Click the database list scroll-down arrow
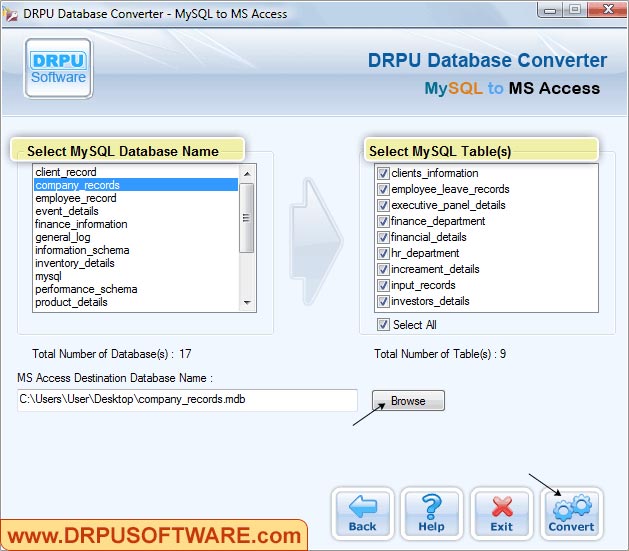This screenshot has width=629, height=551. 247,302
